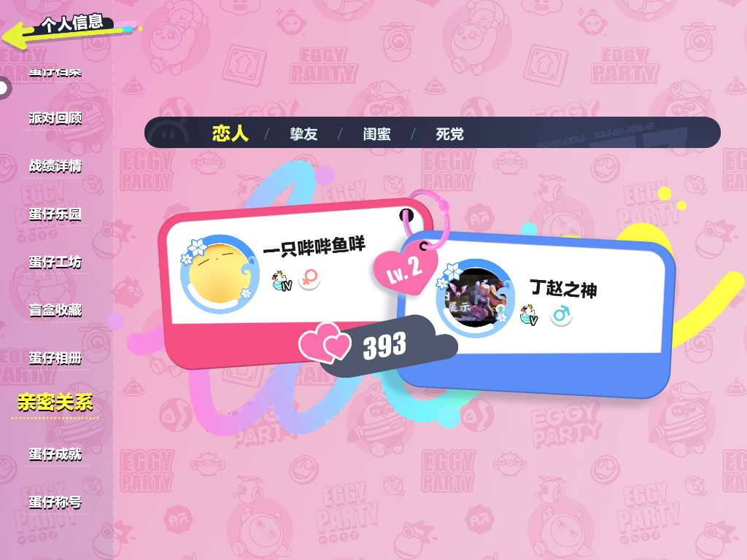747x560 pixels.
Task: Click the yellow back arrow icon
Action: click(x=19, y=36)
